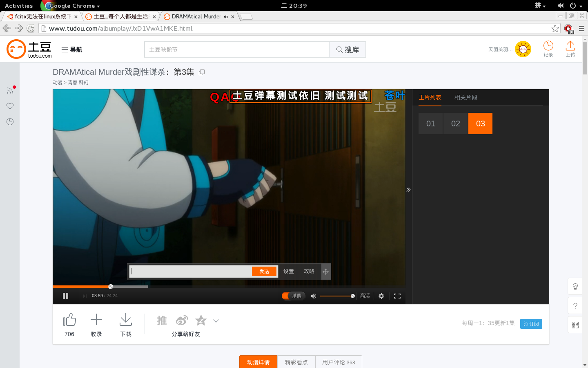The width and height of the screenshot is (588, 368).
Task: Add video to collection 收录
Action: (96, 320)
